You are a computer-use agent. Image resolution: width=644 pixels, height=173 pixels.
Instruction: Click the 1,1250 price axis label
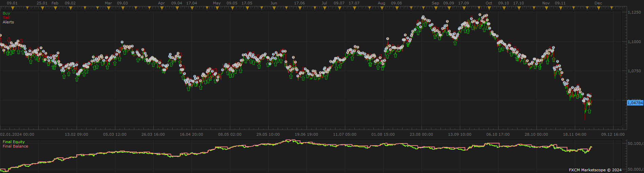(x=634, y=12)
